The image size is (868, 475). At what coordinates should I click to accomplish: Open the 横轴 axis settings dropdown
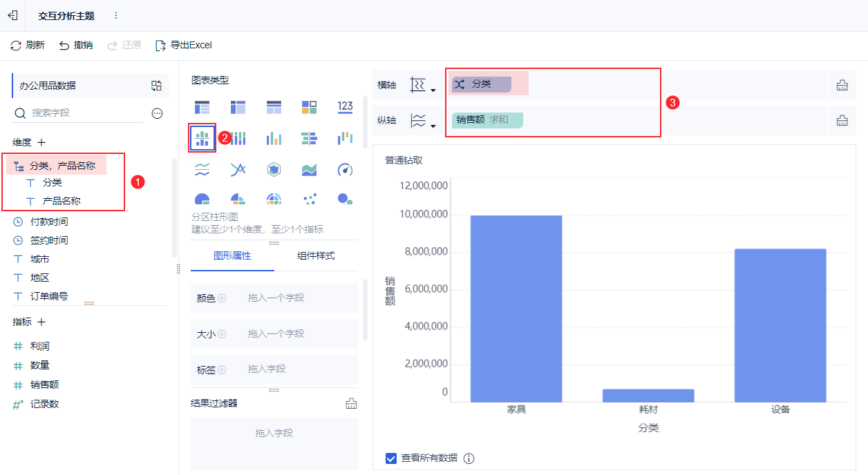tap(422, 85)
